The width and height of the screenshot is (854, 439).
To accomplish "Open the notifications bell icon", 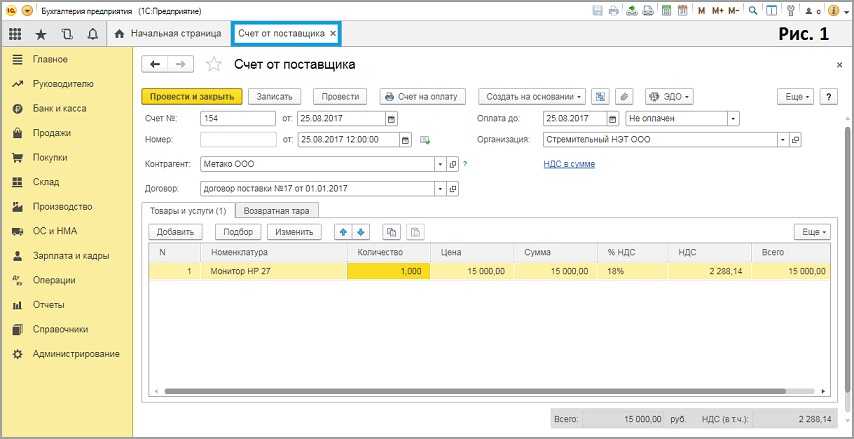I will click(93, 33).
